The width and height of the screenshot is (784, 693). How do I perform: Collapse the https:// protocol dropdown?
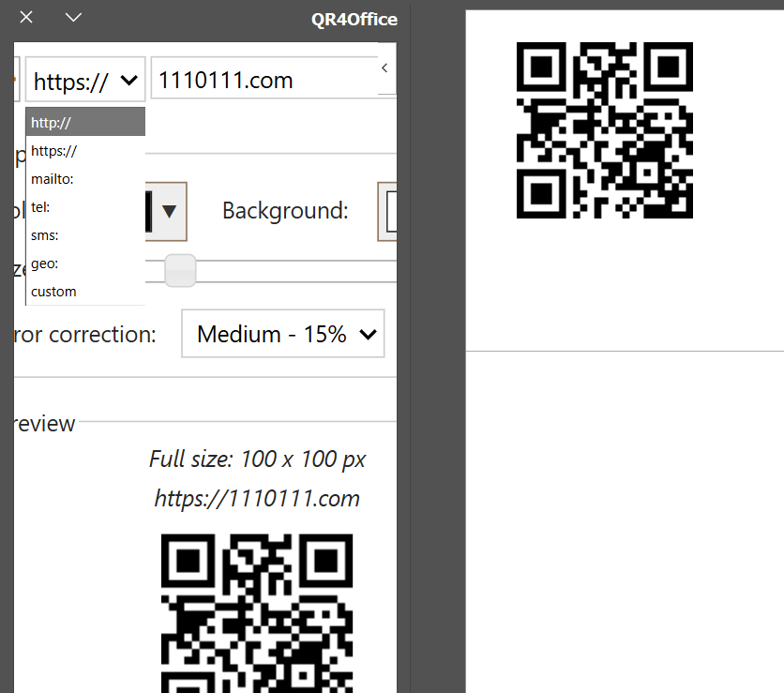[85, 80]
